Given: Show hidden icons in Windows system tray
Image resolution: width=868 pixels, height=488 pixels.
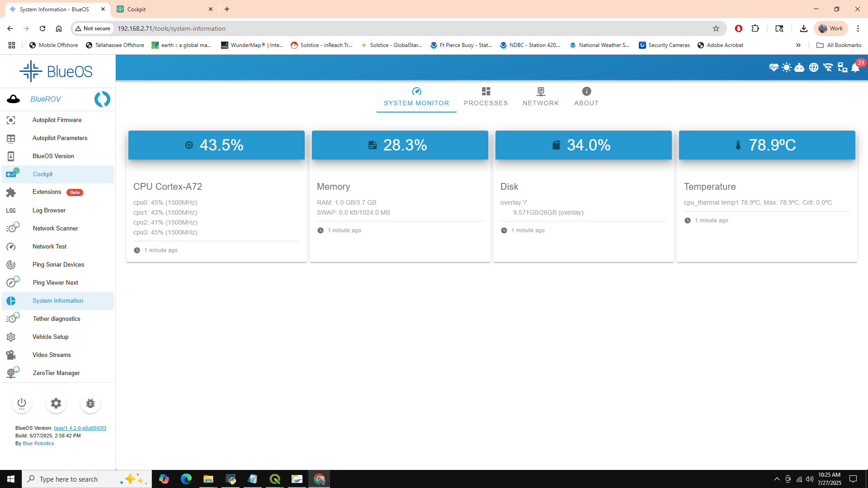Looking at the screenshot, I should point(777,479).
